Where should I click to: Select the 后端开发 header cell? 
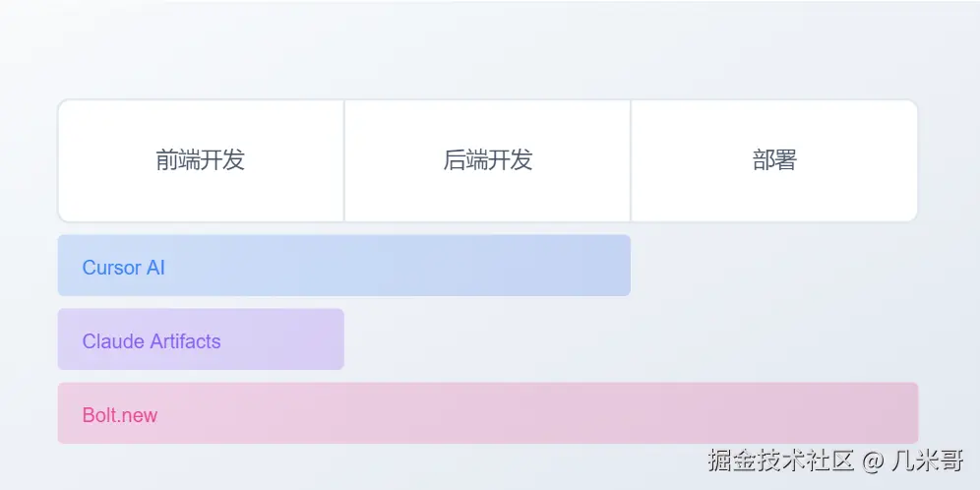tap(487, 160)
